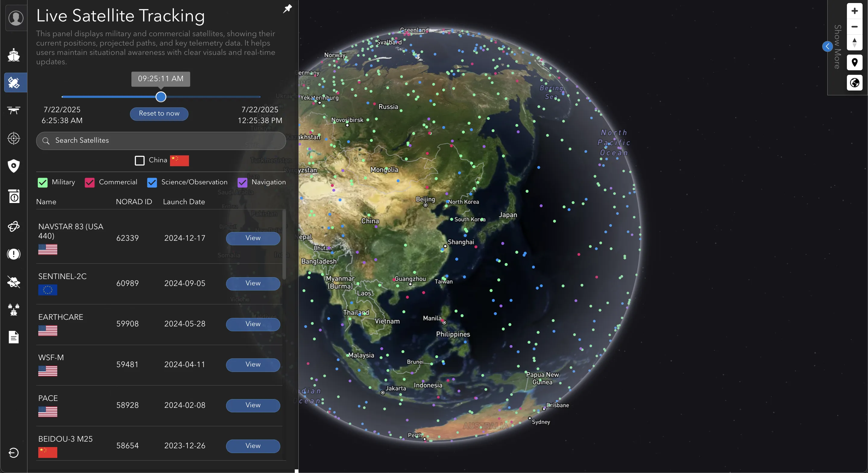Screen dimensions: 868x473
Task: Click the 09:25:11 AM time tooltip
Action: (x=161, y=79)
